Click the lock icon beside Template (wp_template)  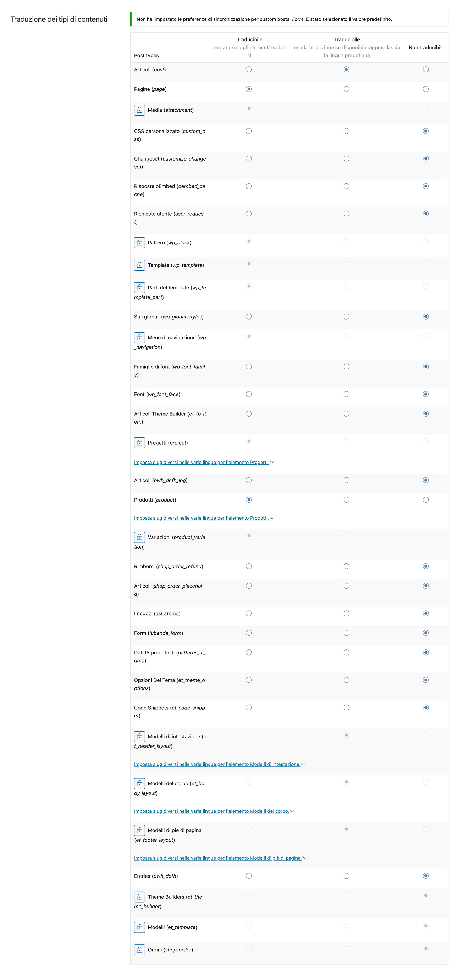[139, 265]
